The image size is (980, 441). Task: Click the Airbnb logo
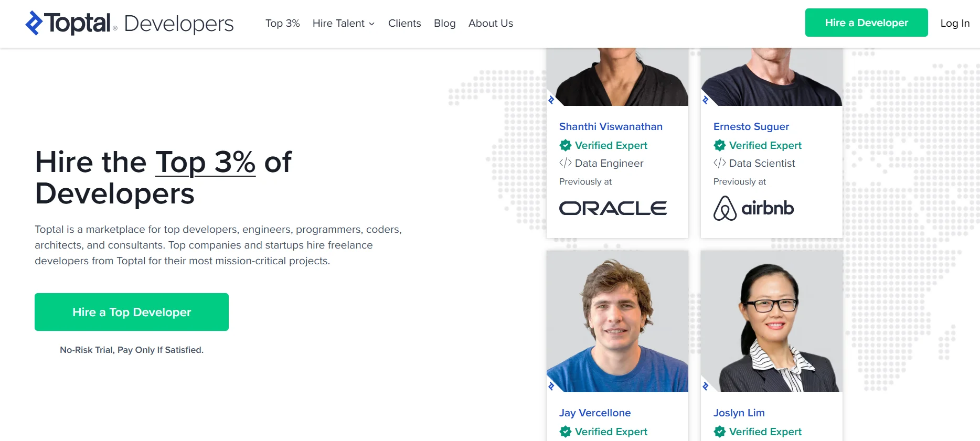(x=753, y=208)
